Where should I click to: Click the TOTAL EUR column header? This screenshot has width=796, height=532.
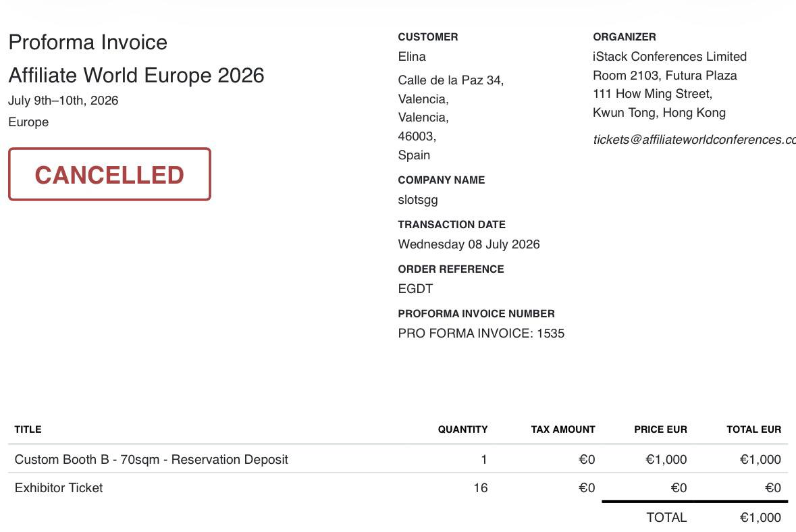(x=754, y=429)
